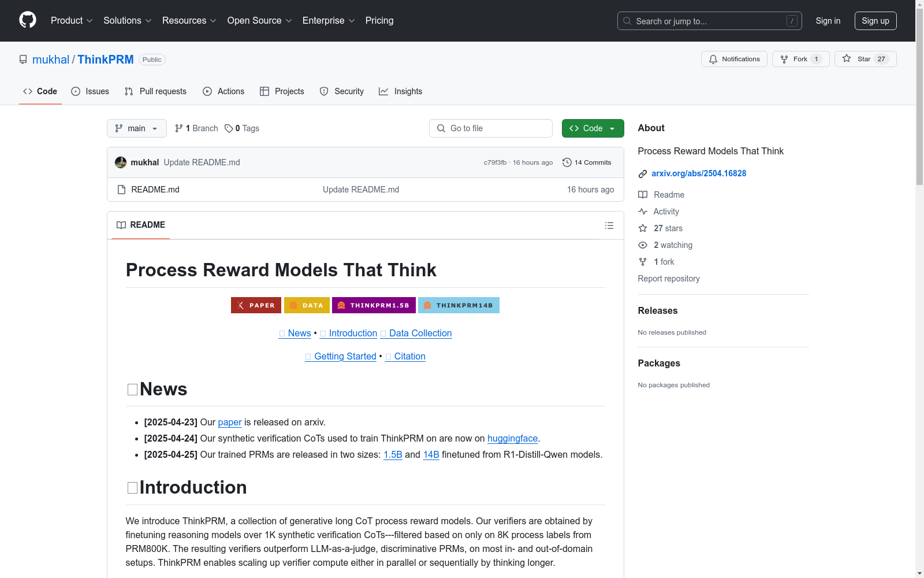Viewport: 924px width, 578px height.
Task: Open README.md row's Update README.md commit message
Action: click(x=361, y=190)
